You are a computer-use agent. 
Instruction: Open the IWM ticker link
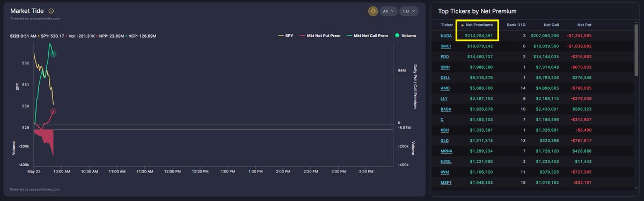click(x=445, y=172)
